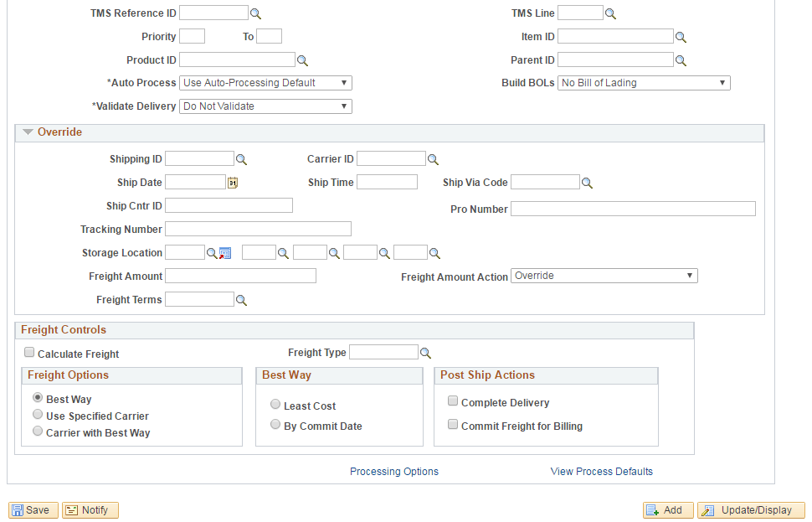Open the Parent ID lookup
Screen dimensions: 812x522
click(680, 59)
